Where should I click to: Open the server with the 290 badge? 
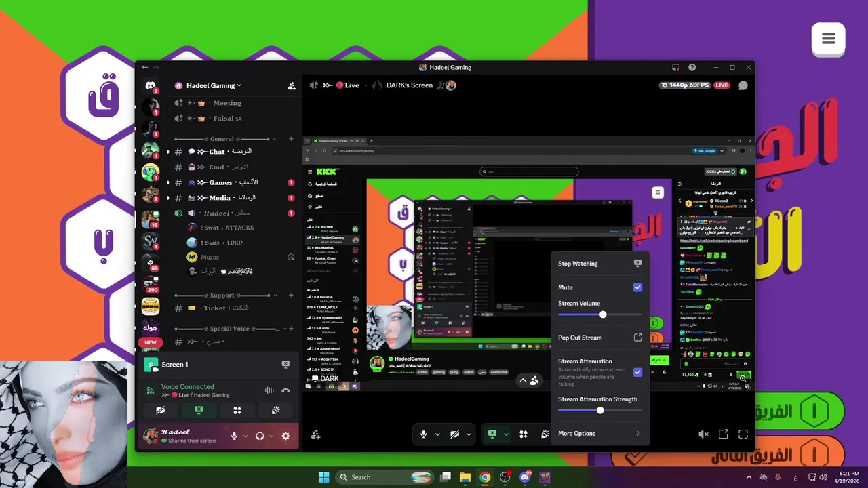coord(151,284)
